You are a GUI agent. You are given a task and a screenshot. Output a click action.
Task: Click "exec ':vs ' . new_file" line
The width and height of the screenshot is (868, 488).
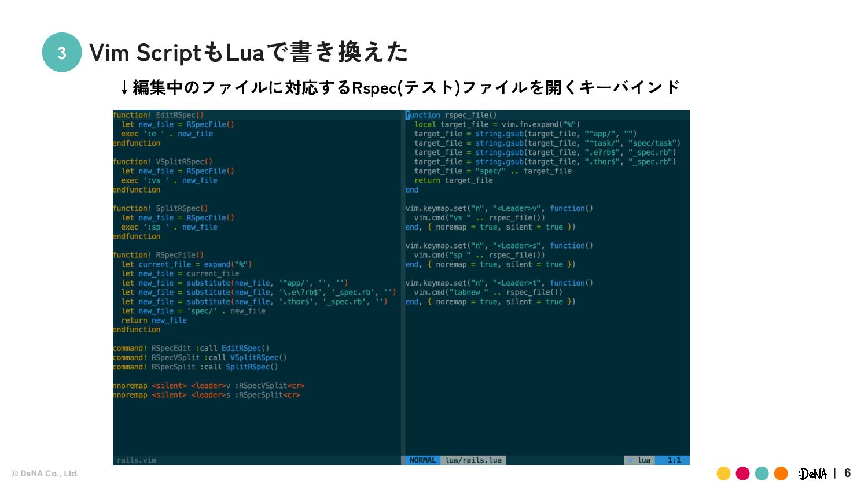pyautogui.click(x=169, y=180)
